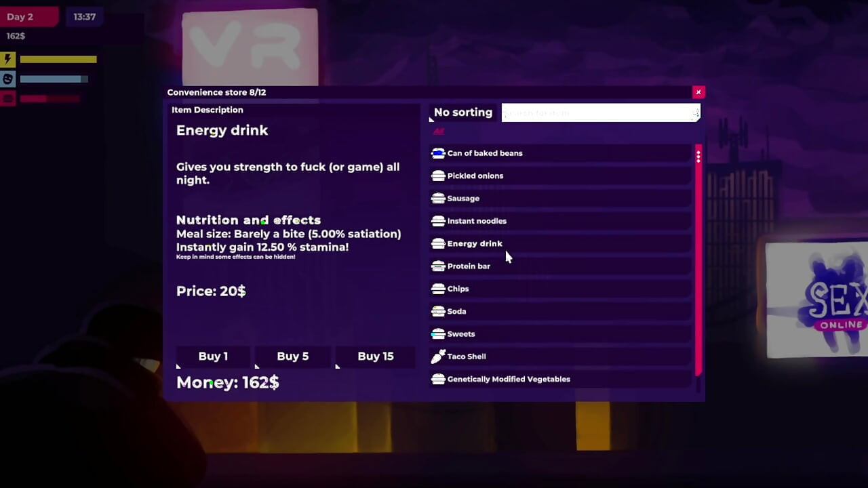This screenshot has width=868, height=488.
Task: Click the Taco Shell carrot icon
Action: click(x=438, y=357)
